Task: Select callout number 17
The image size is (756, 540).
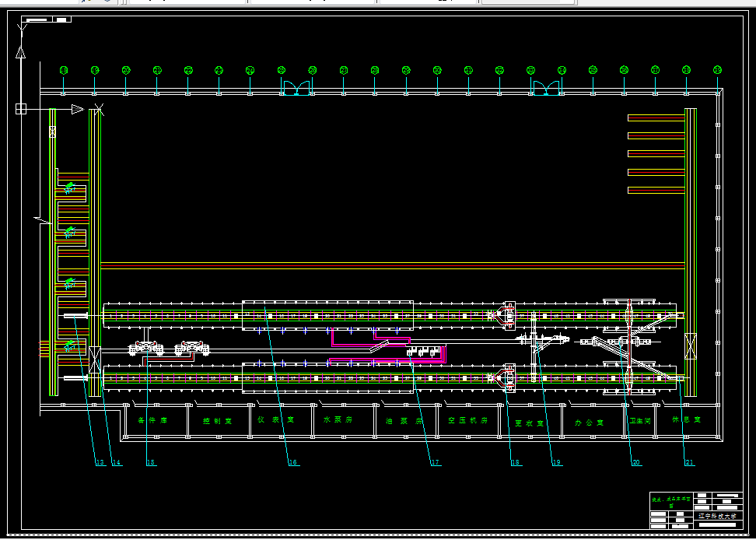Action: pos(436,462)
